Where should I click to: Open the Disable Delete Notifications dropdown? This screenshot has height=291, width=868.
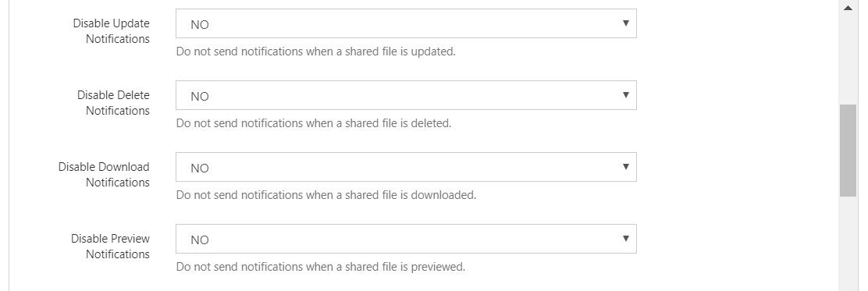coord(406,95)
